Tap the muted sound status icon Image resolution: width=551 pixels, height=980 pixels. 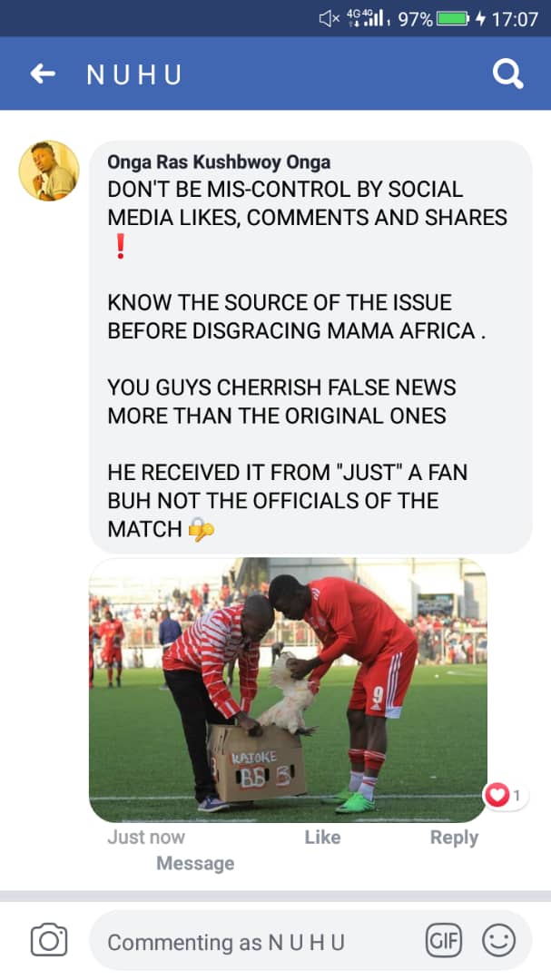pos(330,19)
